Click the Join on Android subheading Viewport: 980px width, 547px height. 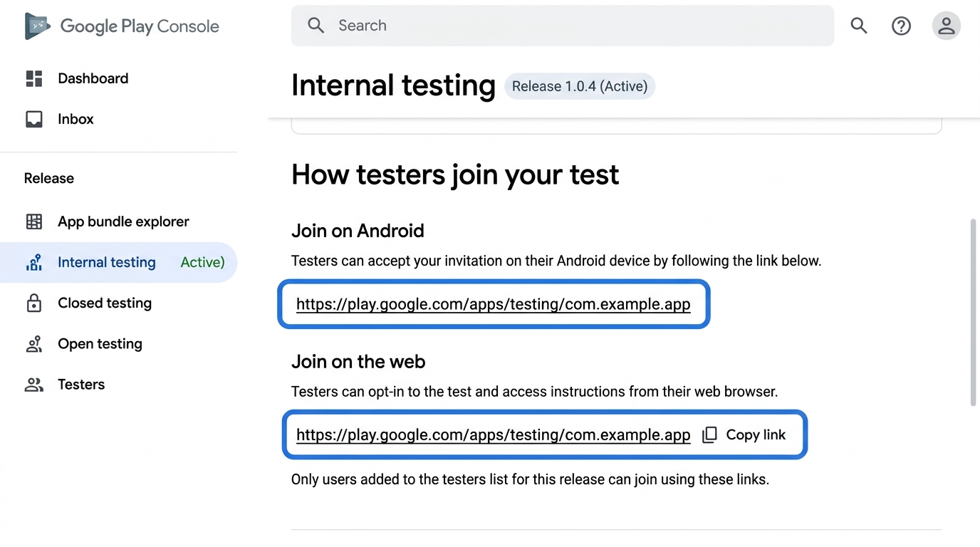pyautogui.click(x=358, y=231)
